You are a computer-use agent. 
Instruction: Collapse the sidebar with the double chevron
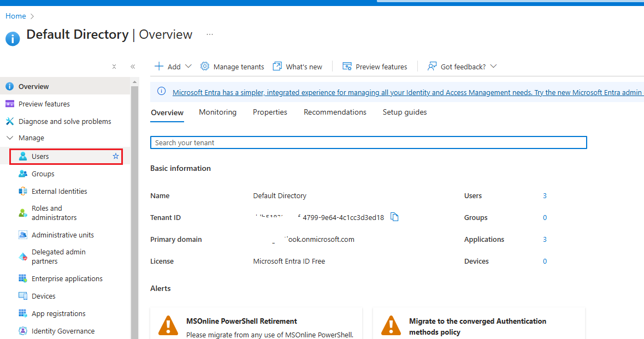tap(133, 67)
